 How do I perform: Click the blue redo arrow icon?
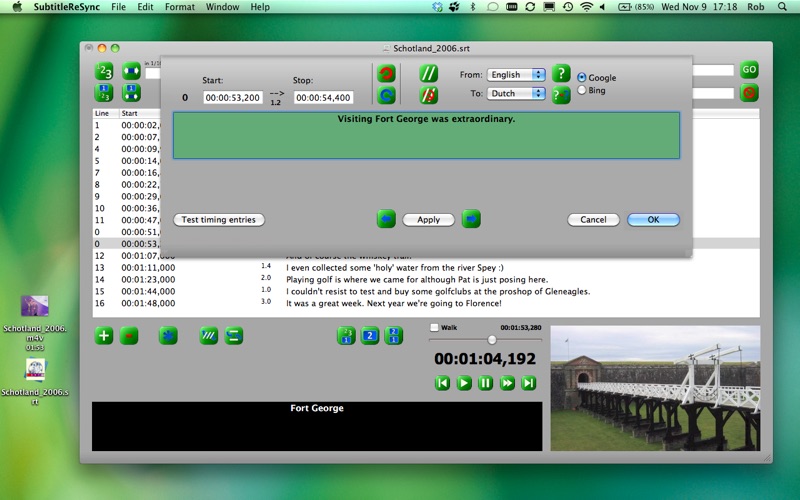coord(386,95)
